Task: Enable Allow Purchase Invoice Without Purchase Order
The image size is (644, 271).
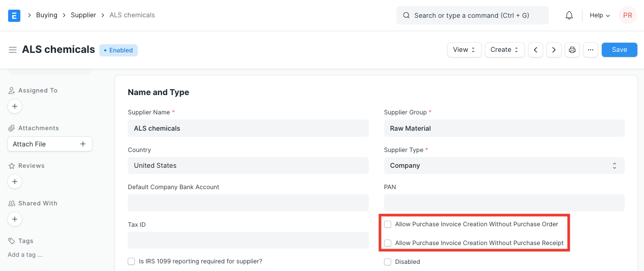Action: (x=388, y=224)
